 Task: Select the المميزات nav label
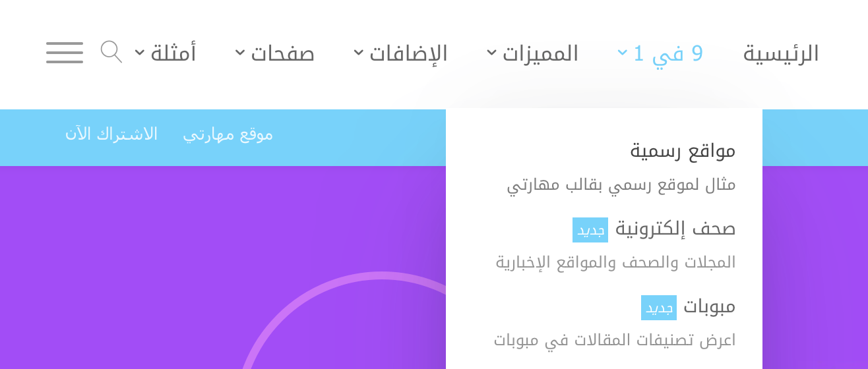click(x=540, y=53)
